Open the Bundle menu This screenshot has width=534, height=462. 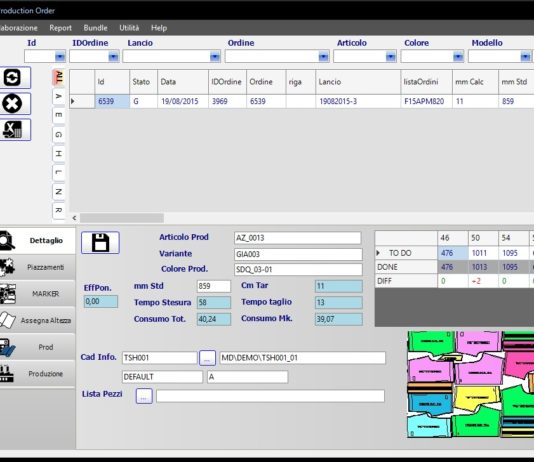[95, 28]
